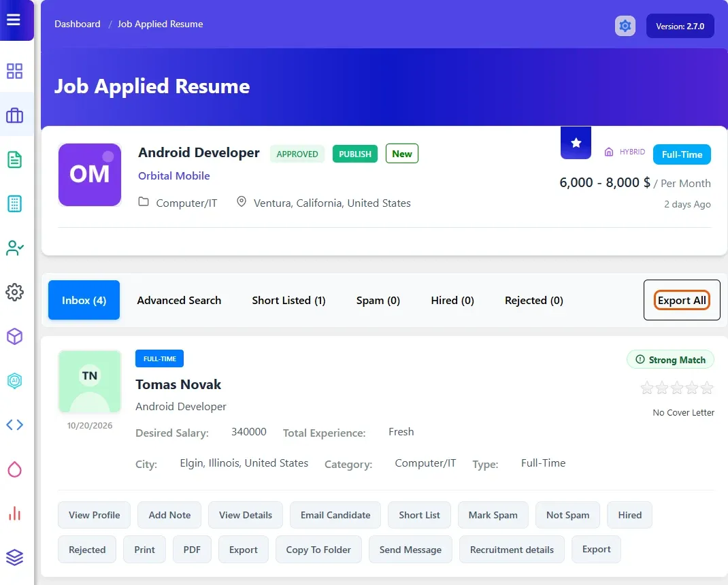Click the Full-Time job type badge
The width and height of the screenshot is (728, 585).
682,154
